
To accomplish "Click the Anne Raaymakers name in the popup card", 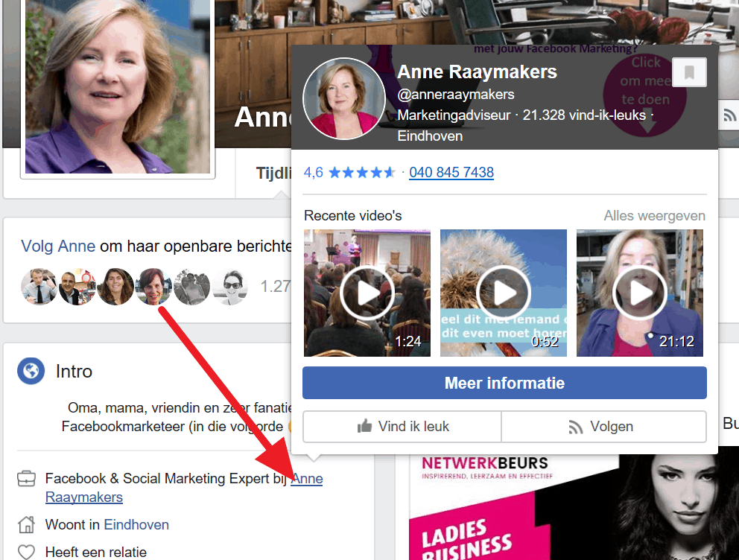I will click(x=477, y=72).
